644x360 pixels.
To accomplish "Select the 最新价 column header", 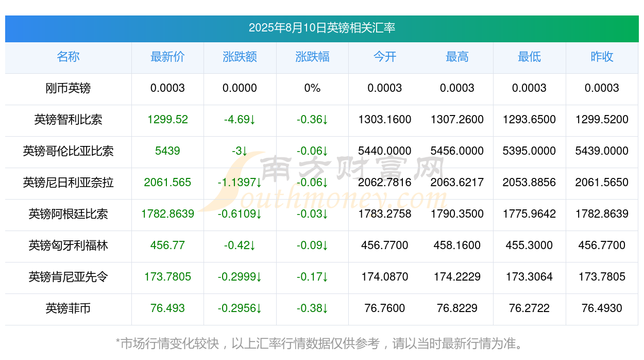I will (167, 57).
